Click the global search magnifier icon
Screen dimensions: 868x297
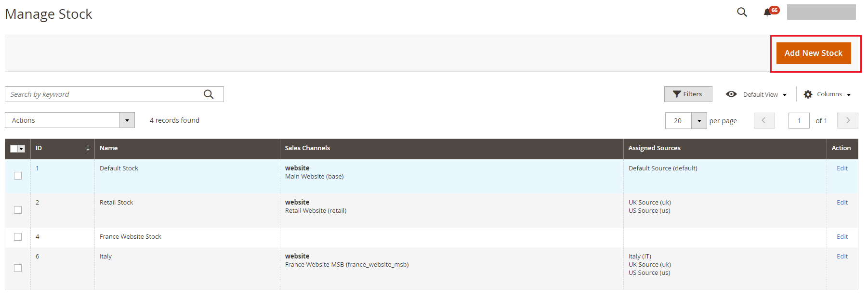pos(742,12)
